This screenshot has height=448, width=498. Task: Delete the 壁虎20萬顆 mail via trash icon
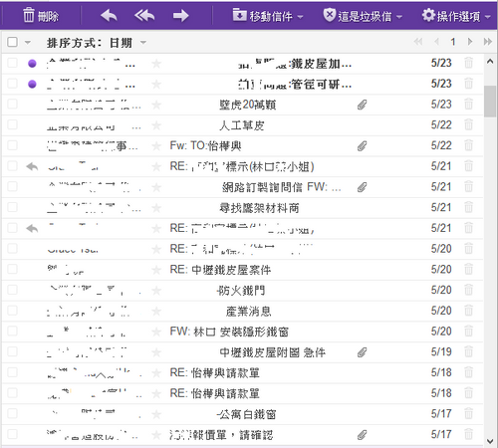[468, 105]
